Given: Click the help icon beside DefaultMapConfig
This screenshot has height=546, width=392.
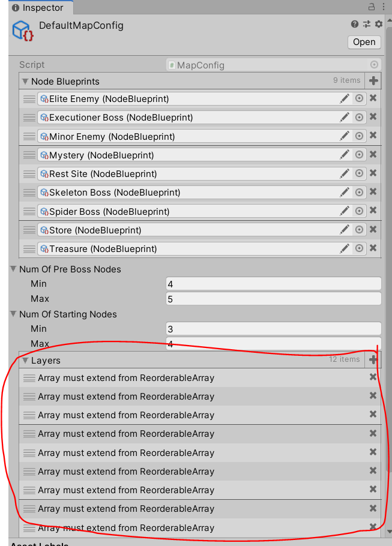Looking at the screenshot, I should (x=355, y=24).
